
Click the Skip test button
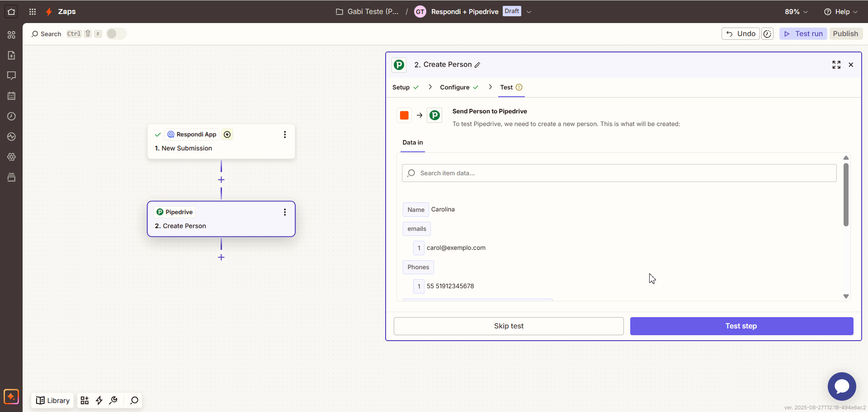tap(509, 326)
